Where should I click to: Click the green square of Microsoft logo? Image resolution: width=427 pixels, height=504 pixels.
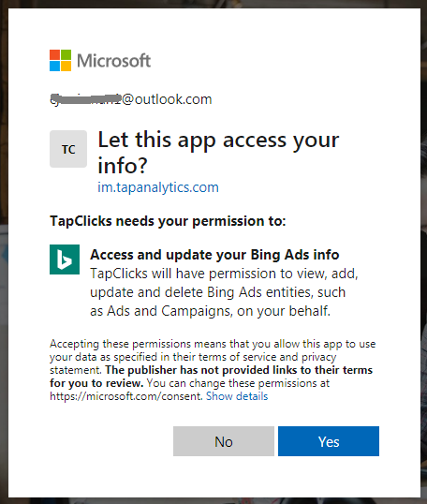(66, 54)
